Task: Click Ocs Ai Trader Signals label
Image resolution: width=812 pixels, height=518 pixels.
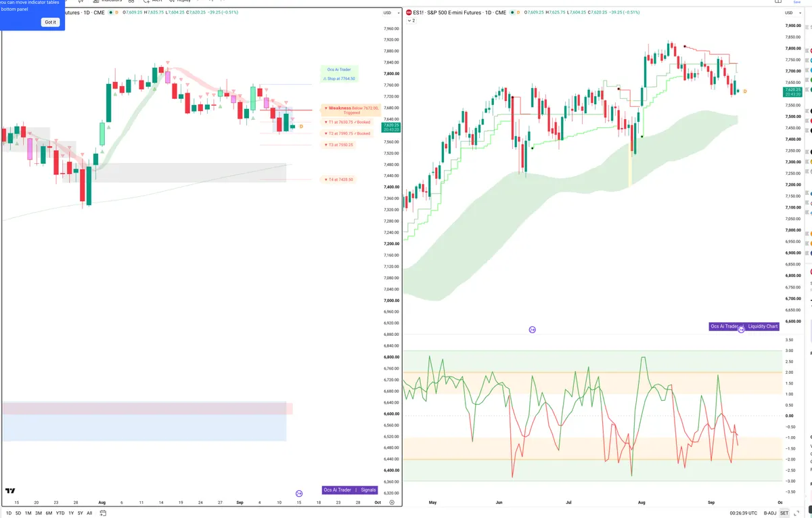Action: [350, 490]
